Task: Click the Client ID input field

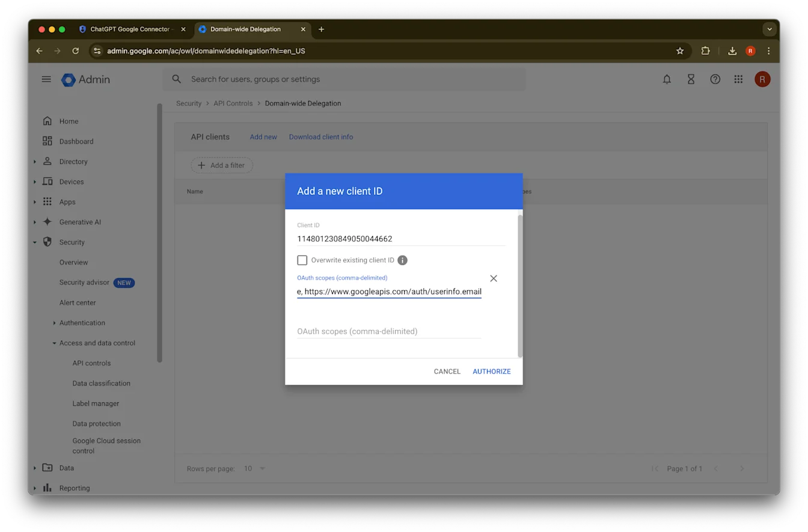Action: tap(401, 239)
